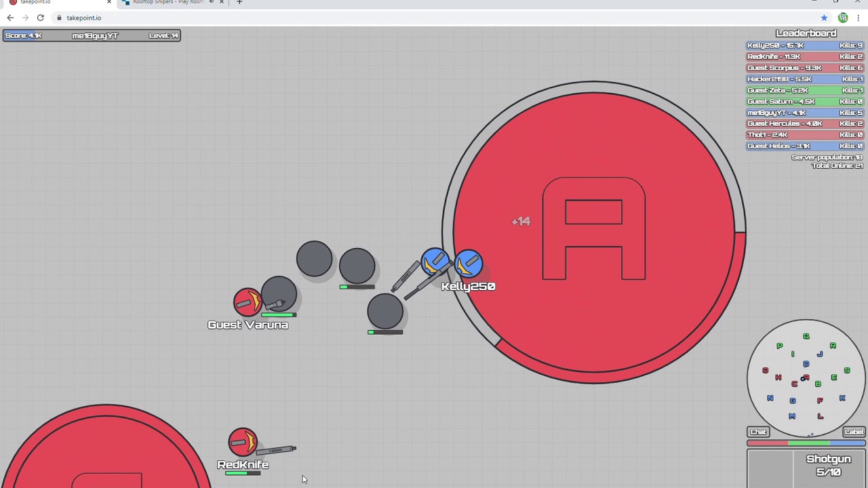The height and width of the screenshot is (488, 868).
Task: Click the +14 score popup
Action: point(521,222)
